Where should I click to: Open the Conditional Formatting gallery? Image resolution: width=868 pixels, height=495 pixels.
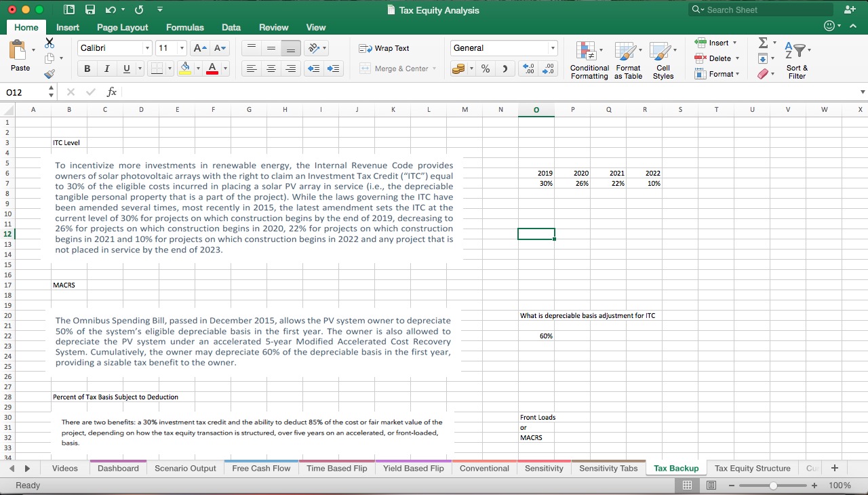(x=589, y=61)
